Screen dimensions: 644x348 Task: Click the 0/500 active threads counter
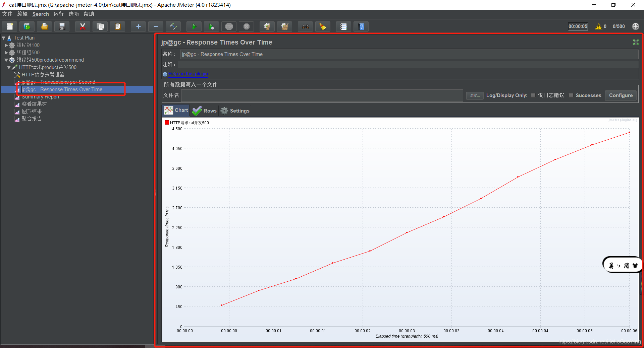pos(619,26)
